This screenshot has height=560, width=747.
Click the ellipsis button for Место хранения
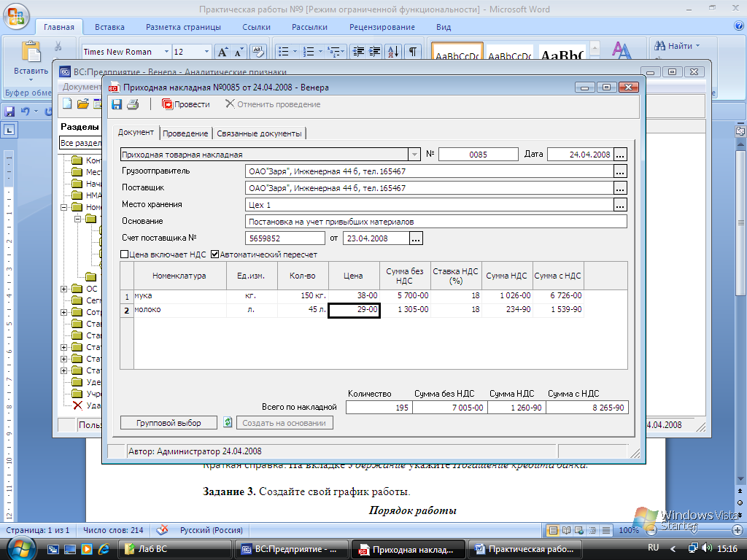click(x=620, y=205)
